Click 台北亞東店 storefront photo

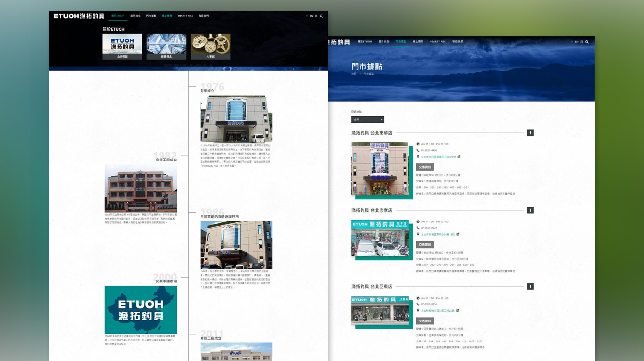pos(380,310)
